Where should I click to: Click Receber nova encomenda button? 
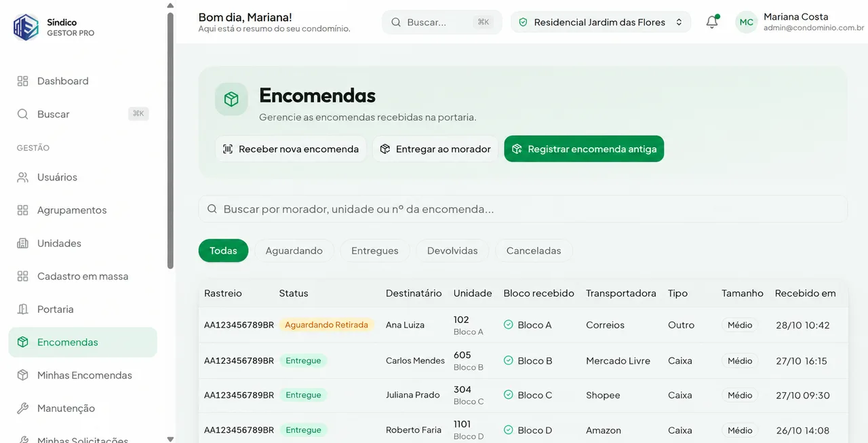[x=291, y=149]
